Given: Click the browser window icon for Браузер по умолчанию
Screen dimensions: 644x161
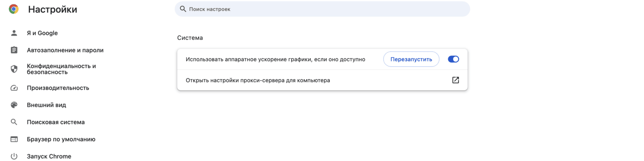Looking at the screenshot, I should pos(14,139).
